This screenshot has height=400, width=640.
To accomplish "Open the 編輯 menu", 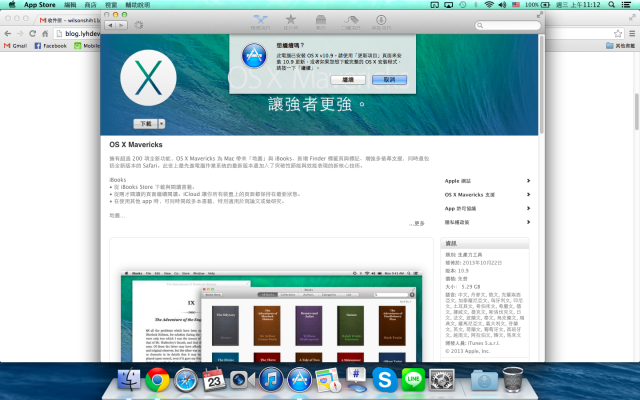I will (70, 5).
